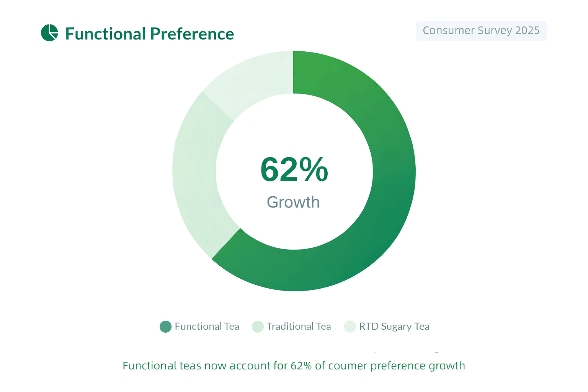Click the Growth label in donut center
This screenshot has height=392, width=588.
pos(293,202)
